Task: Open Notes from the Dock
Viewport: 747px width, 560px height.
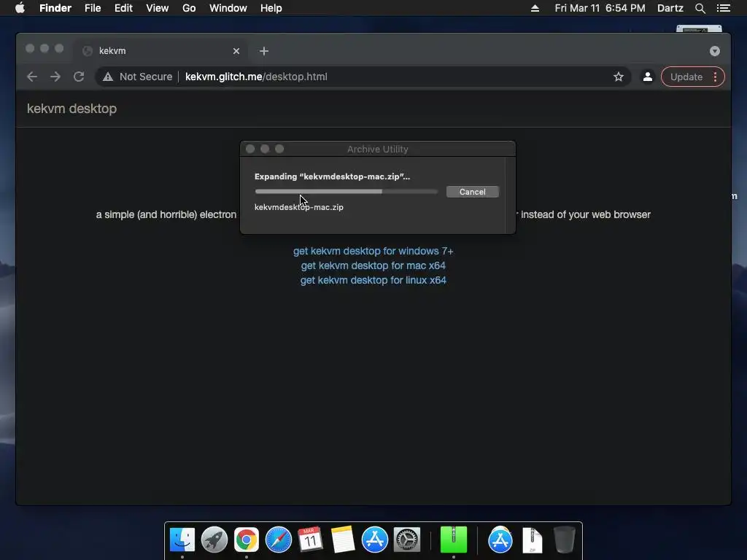Action: [x=343, y=540]
